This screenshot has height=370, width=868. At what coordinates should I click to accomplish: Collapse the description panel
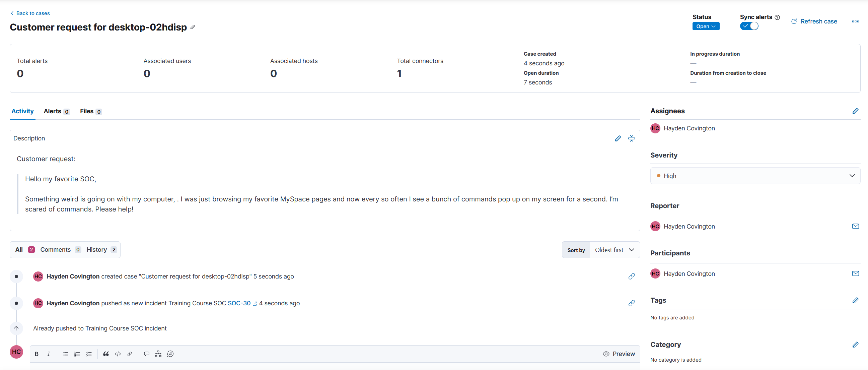[x=631, y=138]
